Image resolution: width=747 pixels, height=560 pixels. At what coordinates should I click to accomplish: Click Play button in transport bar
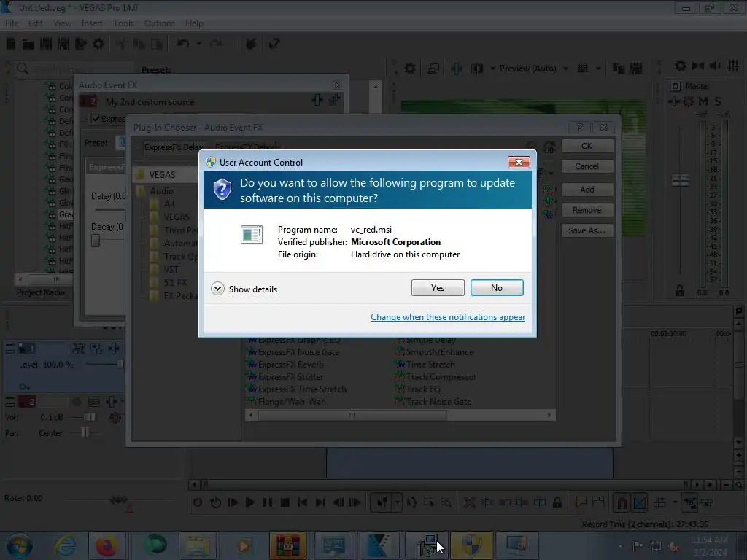tap(250, 502)
